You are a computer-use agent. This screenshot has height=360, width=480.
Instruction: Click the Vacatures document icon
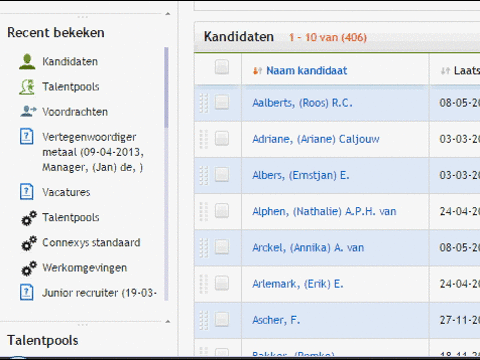pos(27,192)
